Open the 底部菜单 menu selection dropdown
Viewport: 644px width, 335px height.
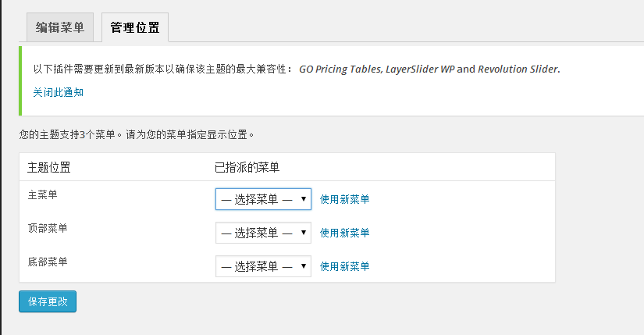click(263, 266)
